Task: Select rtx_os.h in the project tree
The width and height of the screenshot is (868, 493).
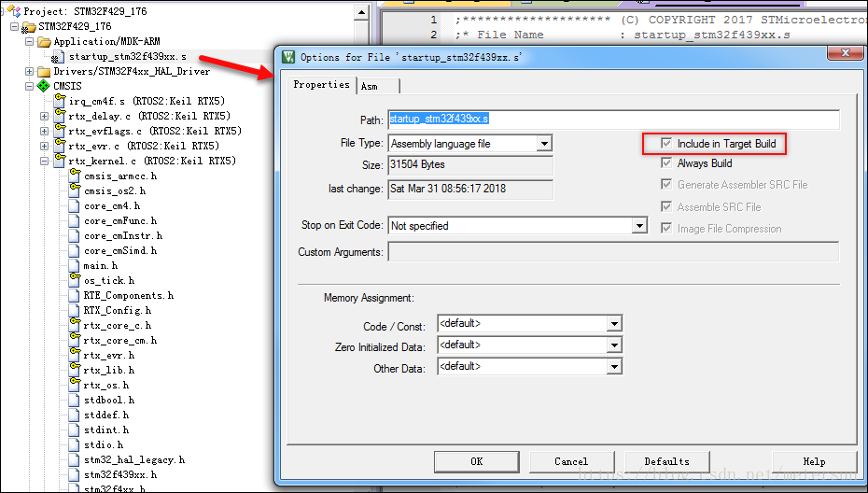Action: tap(105, 385)
